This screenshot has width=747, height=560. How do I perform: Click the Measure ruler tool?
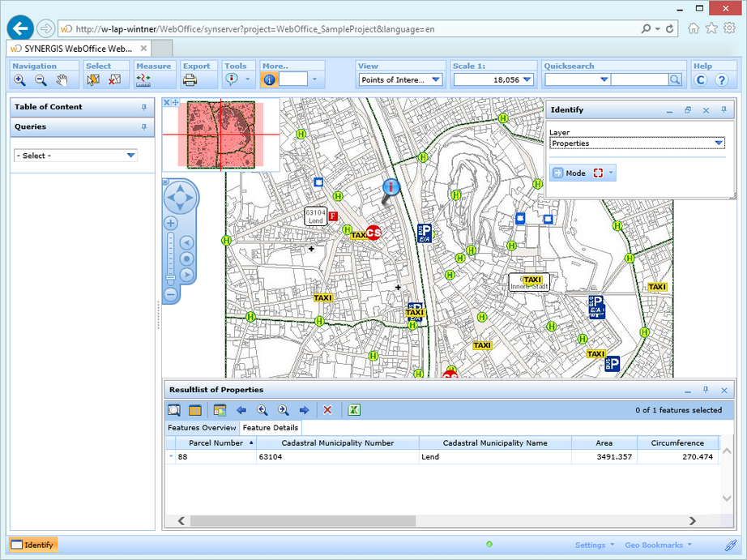(x=144, y=80)
